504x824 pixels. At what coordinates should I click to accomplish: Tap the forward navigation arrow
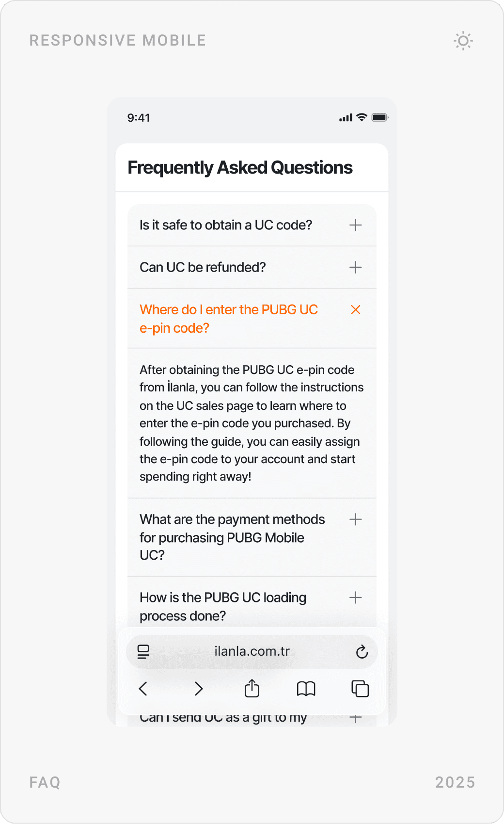click(x=198, y=688)
